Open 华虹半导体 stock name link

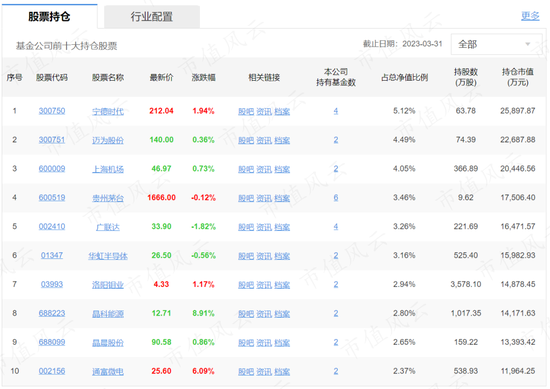(108, 256)
